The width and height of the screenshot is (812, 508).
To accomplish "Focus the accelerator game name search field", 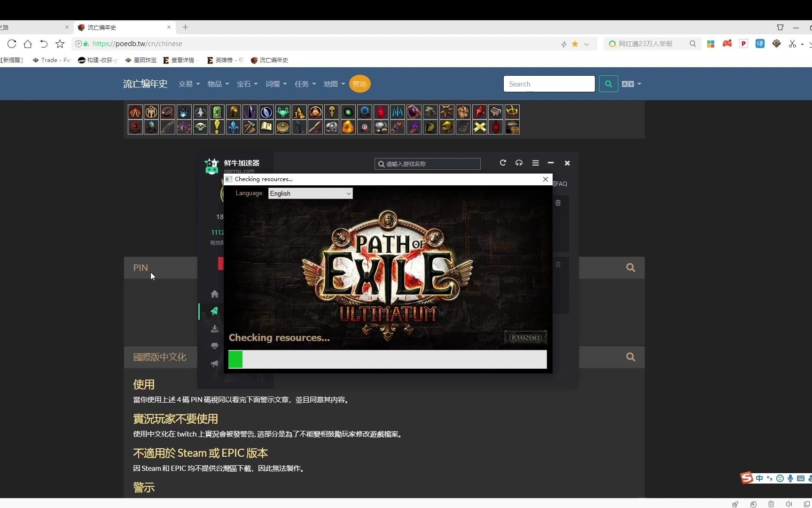I will (428, 164).
